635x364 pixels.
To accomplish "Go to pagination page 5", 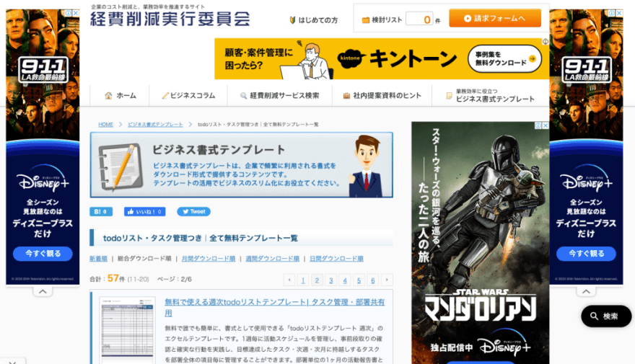I will 359,280.
